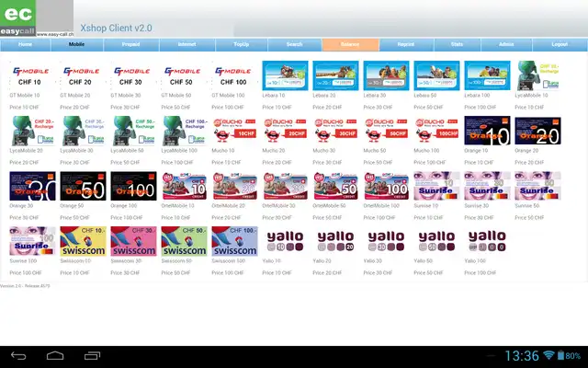Select the Orange 10 card

tap(487, 131)
